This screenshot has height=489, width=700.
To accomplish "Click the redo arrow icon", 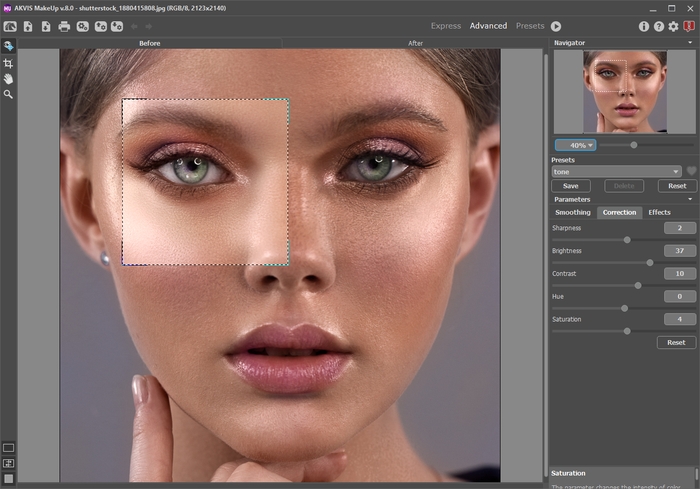I will [149, 27].
